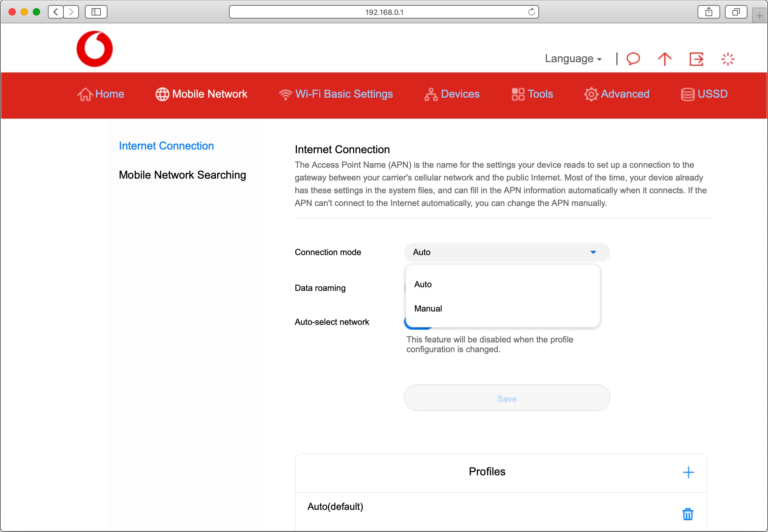Click the loading spinner status icon
768x532 pixels.
click(727, 59)
